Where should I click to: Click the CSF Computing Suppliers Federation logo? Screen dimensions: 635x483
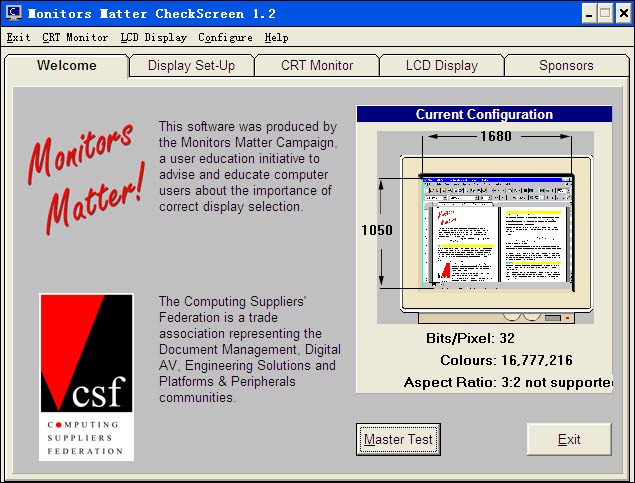86,377
